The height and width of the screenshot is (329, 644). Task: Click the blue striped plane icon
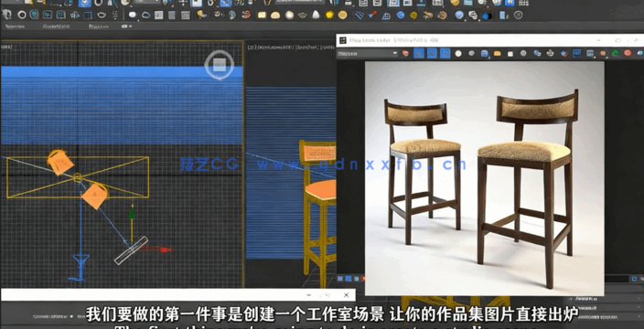point(359,16)
